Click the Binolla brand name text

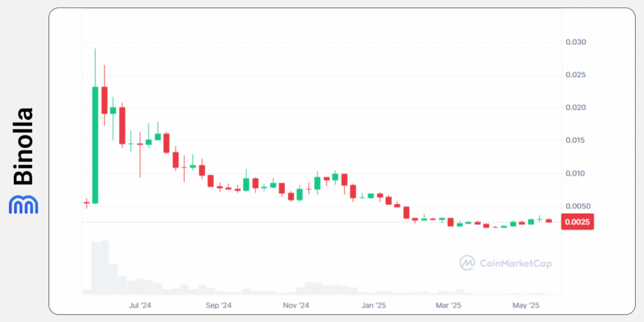(x=23, y=146)
